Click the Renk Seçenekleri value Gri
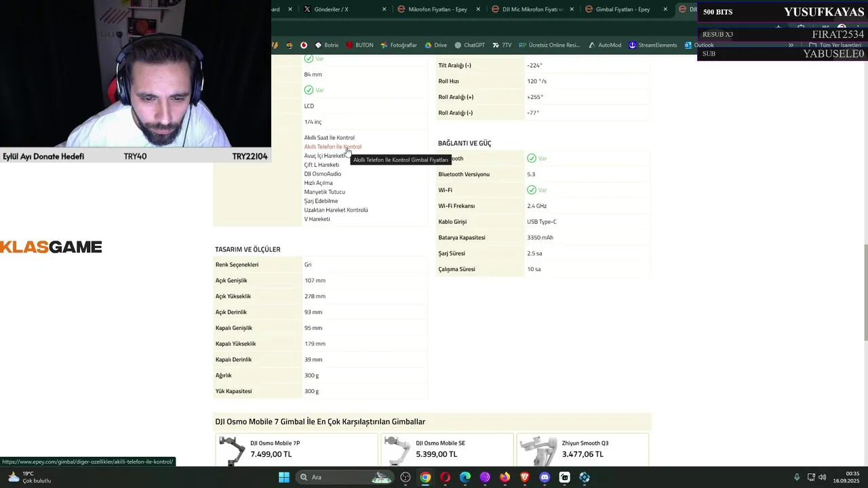This screenshot has height=488, width=868. click(308, 264)
